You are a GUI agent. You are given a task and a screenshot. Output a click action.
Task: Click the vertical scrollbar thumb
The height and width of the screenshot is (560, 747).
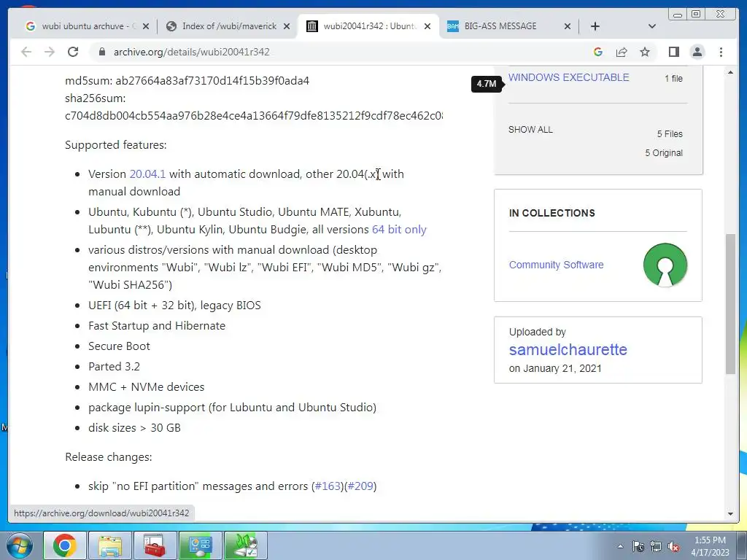(x=730, y=304)
